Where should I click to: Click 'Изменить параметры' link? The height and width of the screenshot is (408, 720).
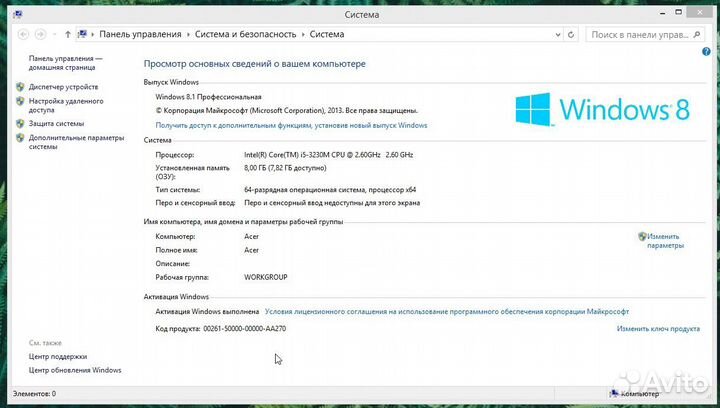[x=665, y=241]
